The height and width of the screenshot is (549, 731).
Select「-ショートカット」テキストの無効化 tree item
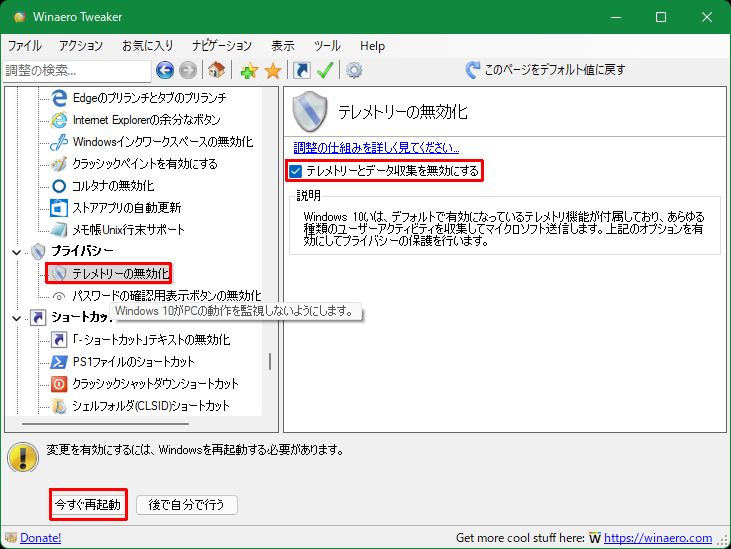(151, 340)
